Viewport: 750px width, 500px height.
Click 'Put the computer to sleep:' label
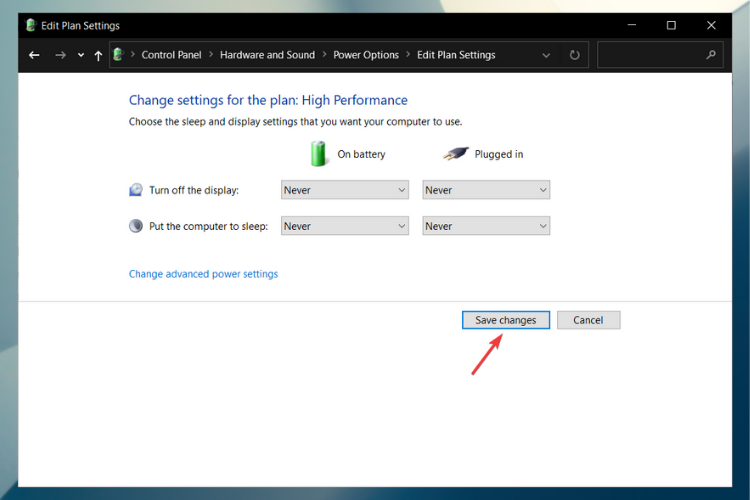pyautogui.click(x=209, y=226)
